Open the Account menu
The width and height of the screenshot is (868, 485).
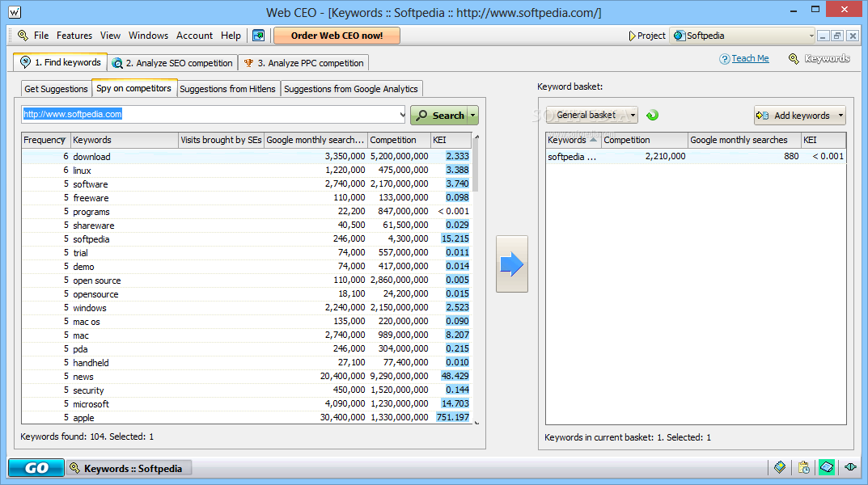194,36
